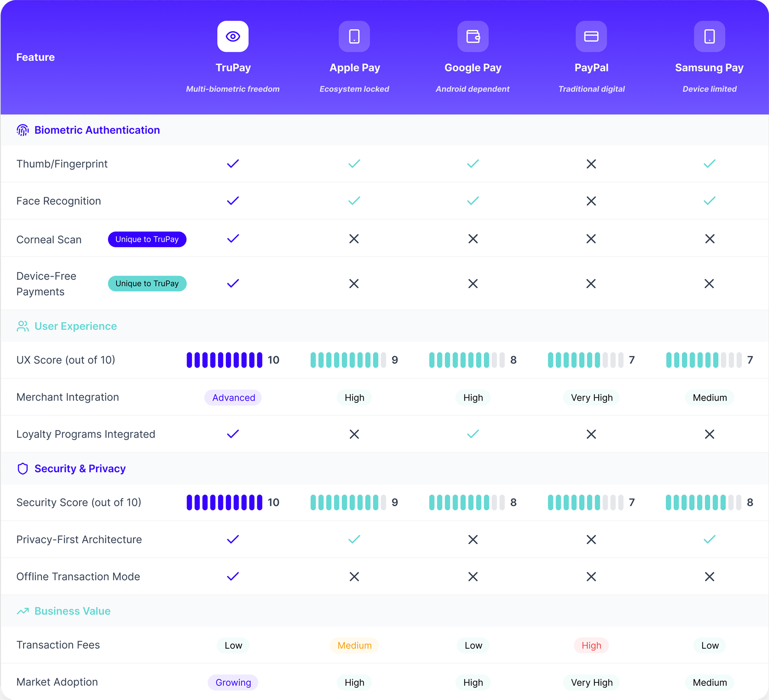Click the Unique to TruPay badge beside Corneal Scan
The image size is (769, 700).
point(147,239)
